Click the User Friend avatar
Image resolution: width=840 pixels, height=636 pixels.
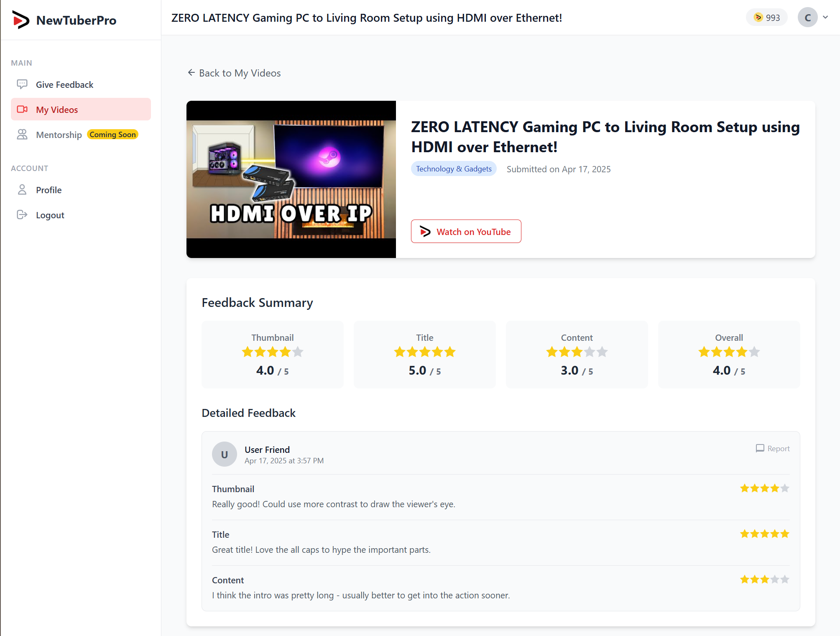pos(225,454)
